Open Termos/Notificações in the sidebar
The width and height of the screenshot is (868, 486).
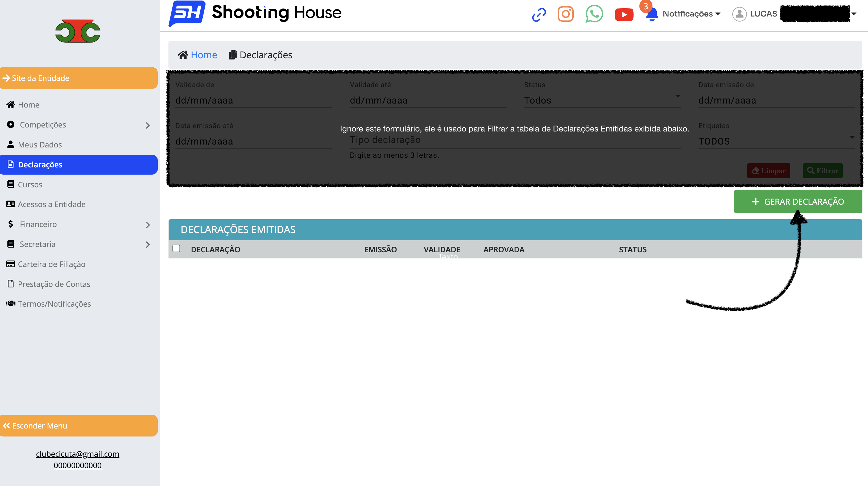coord(54,304)
